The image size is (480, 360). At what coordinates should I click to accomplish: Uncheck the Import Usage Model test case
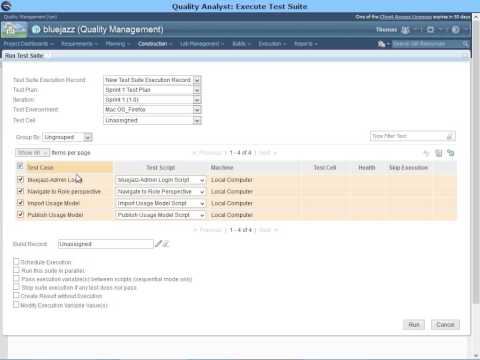tap(20, 203)
